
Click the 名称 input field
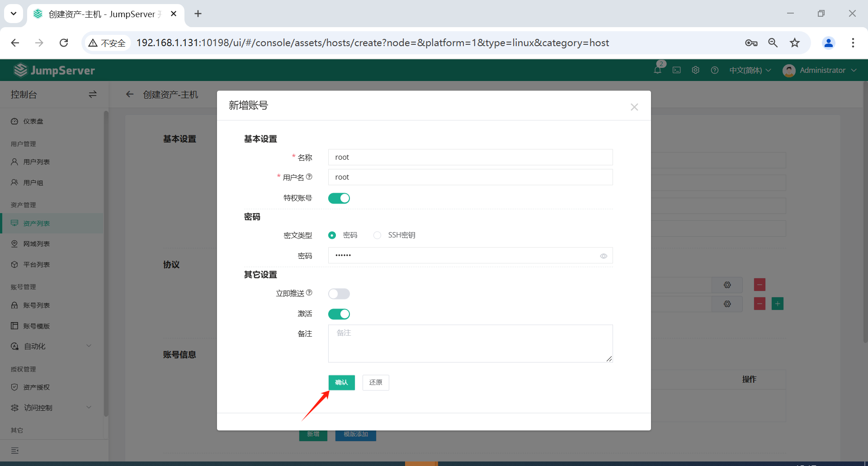pos(470,157)
